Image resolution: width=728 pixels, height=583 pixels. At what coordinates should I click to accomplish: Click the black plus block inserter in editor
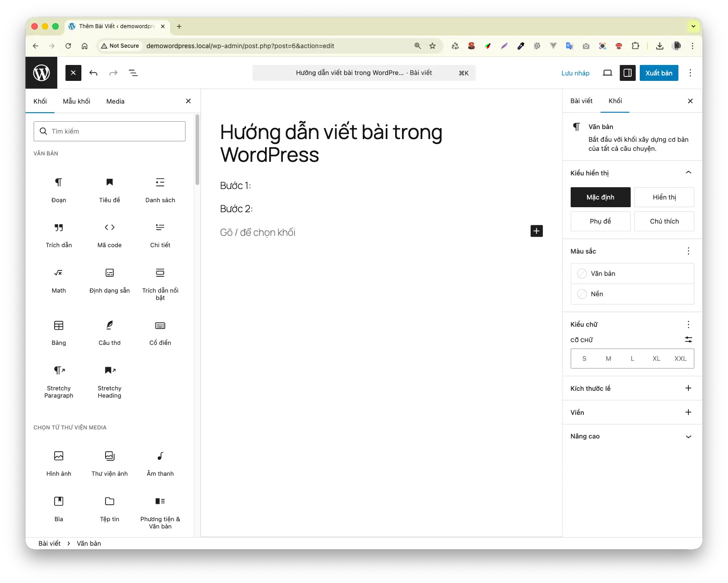tap(537, 231)
